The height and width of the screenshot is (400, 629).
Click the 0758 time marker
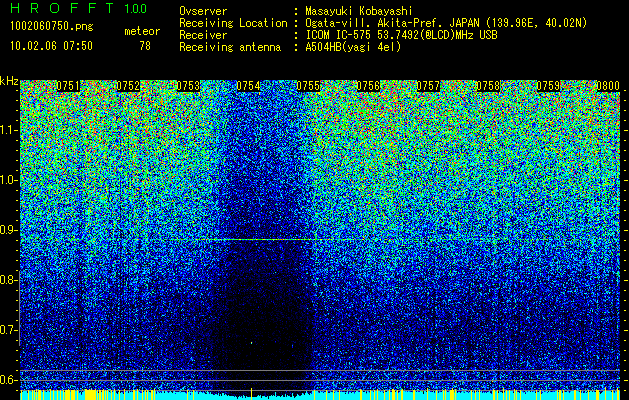click(488, 86)
